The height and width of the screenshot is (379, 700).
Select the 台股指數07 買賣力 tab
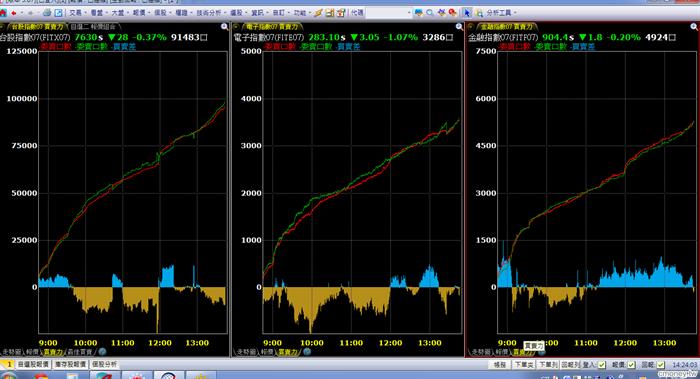37,27
